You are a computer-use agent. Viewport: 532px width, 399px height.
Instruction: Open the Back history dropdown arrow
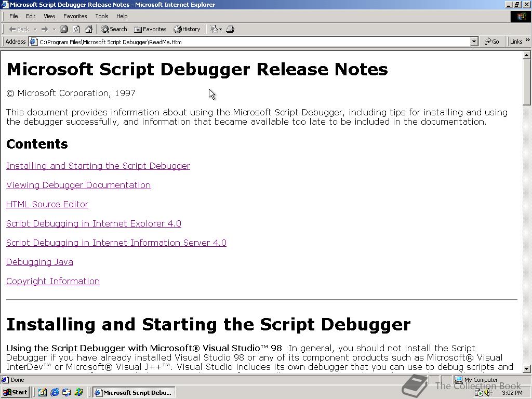(35, 29)
